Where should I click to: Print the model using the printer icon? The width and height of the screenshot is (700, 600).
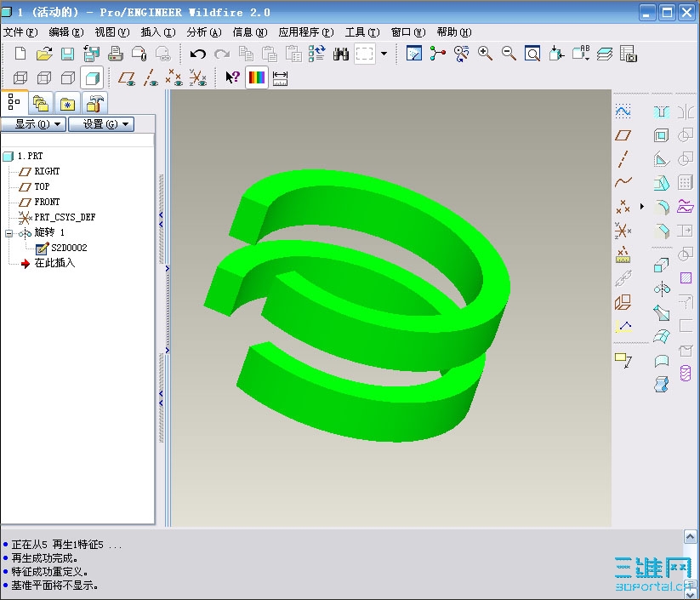pos(116,54)
